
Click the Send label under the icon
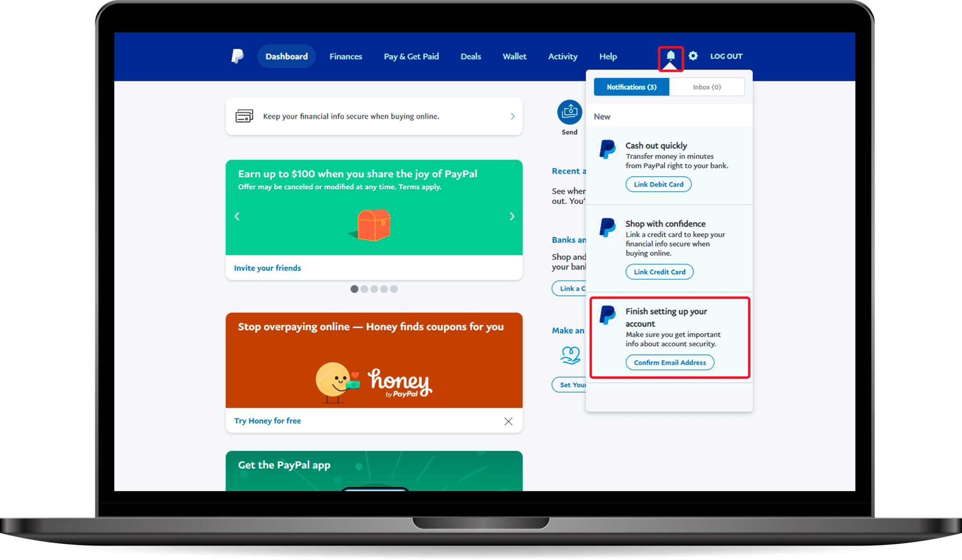tap(569, 132)
